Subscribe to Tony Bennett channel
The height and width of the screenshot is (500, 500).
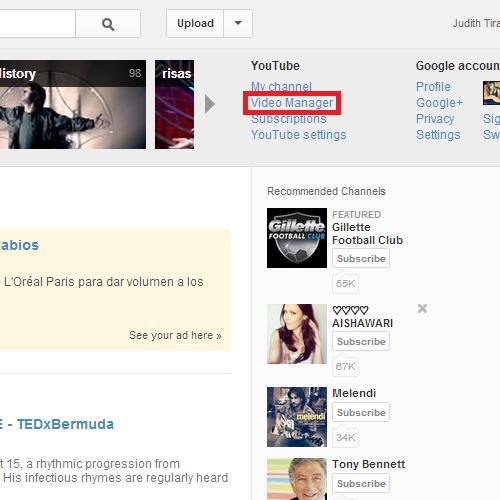[x=361, y=483]
